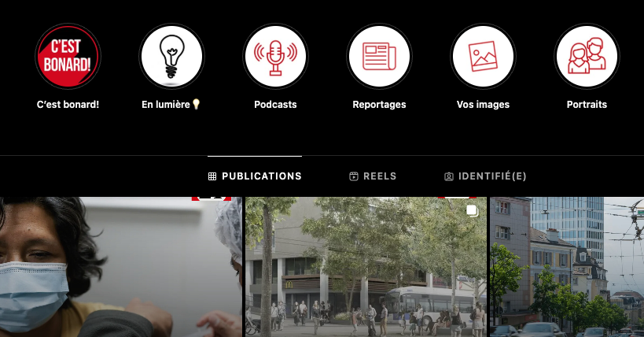This screenshot has width=644, height=337.
Task: Click the carousel multi-image icon on bus-stop post
Action: coord(473,210)
